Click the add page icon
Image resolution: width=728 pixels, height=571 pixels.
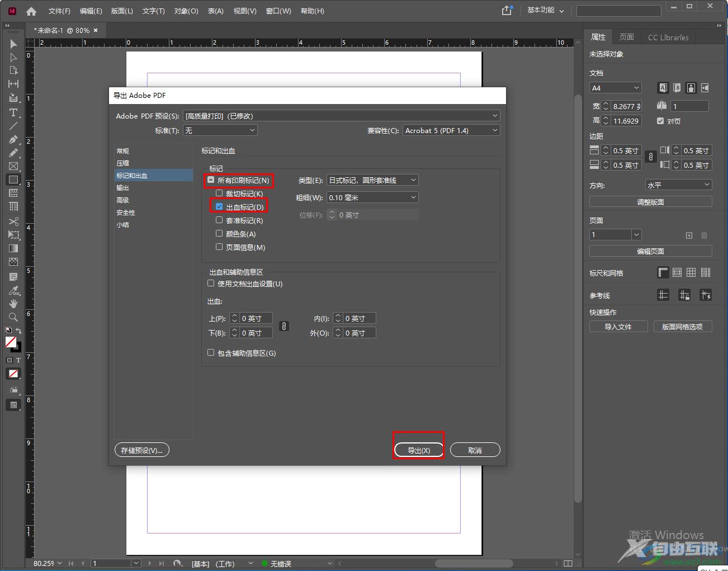[689, 235]
